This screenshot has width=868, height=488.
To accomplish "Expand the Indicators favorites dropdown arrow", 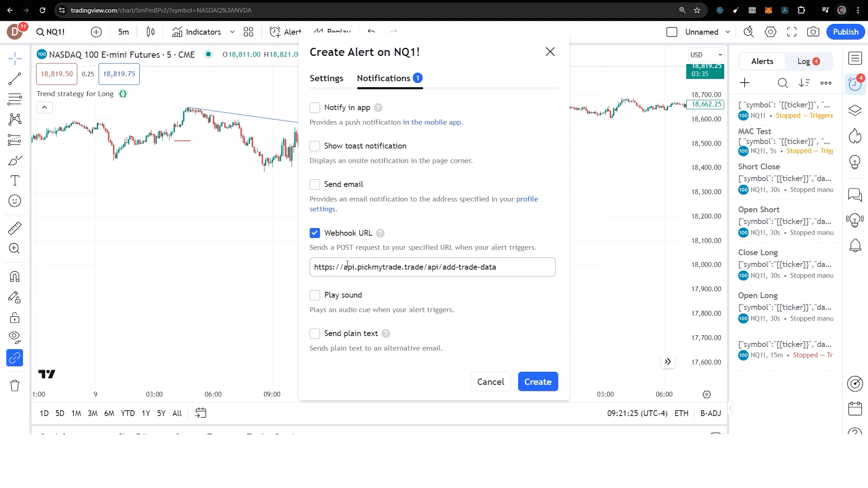I will click(232, 32).
